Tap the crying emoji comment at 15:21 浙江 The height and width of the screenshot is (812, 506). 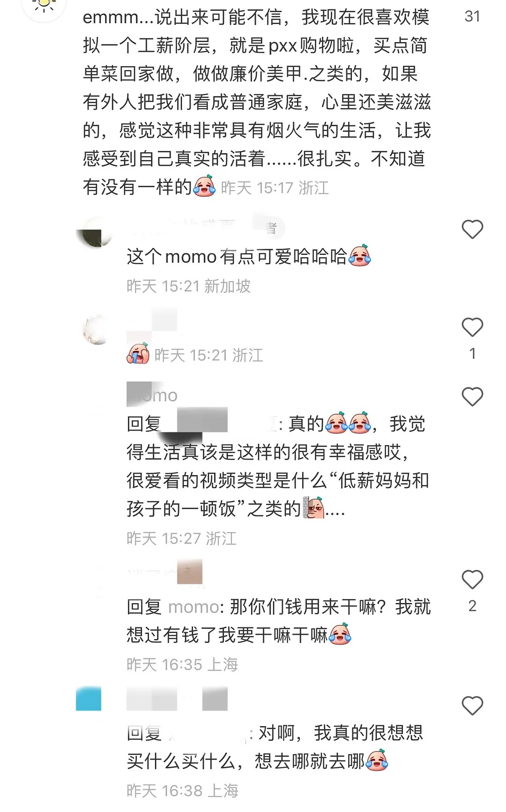pyautogui.click(x=138, y=354)
